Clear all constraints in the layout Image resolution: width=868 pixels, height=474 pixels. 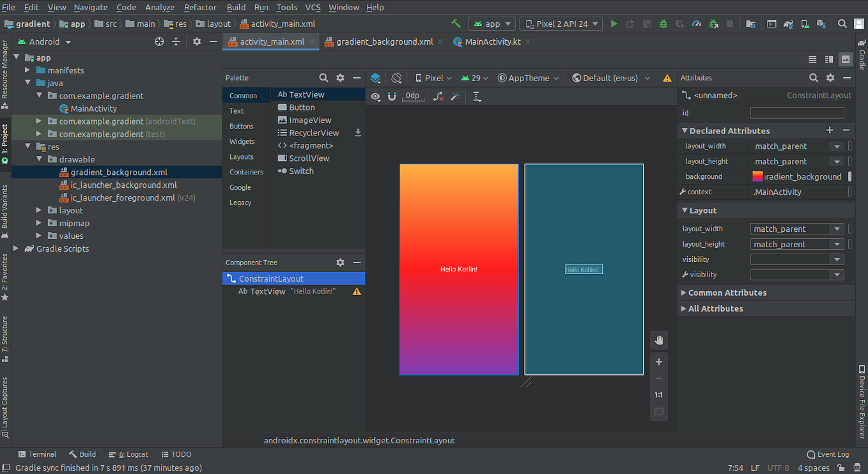[x=437, y=96]
